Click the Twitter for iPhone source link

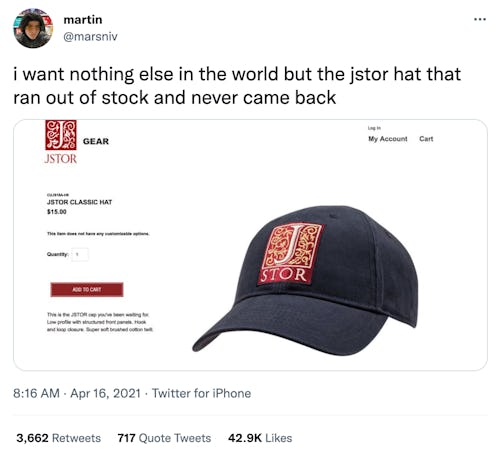click(201, 393)
